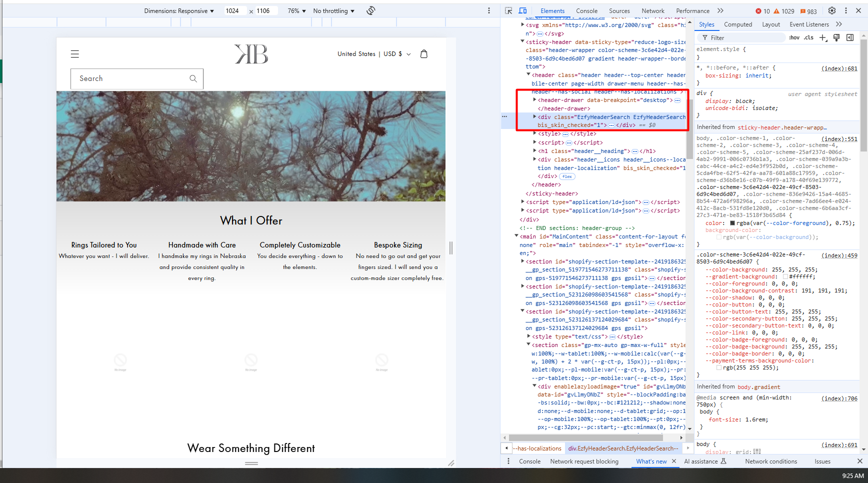The height and width of the screenshot is (483, 868).
Task: Switch to the Performance tab
Action: (692, 11)
